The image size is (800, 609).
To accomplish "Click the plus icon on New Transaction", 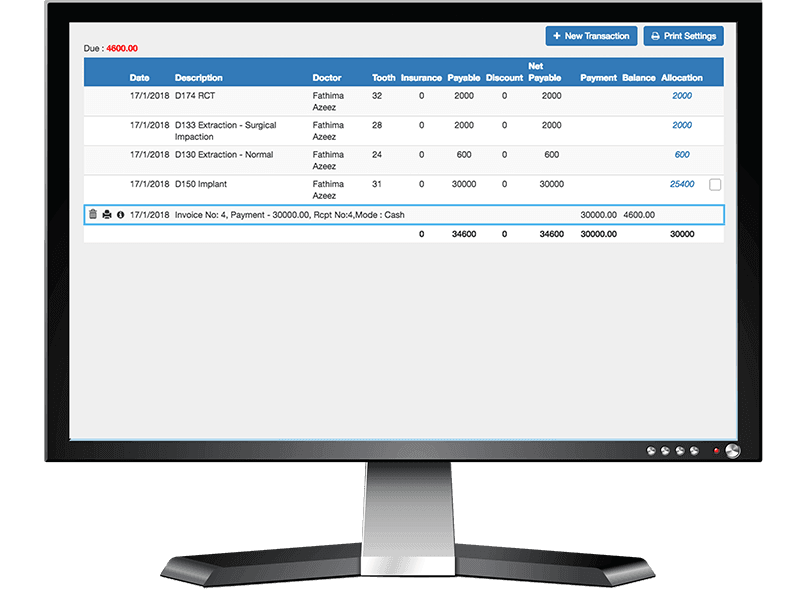I will point(557,35).
